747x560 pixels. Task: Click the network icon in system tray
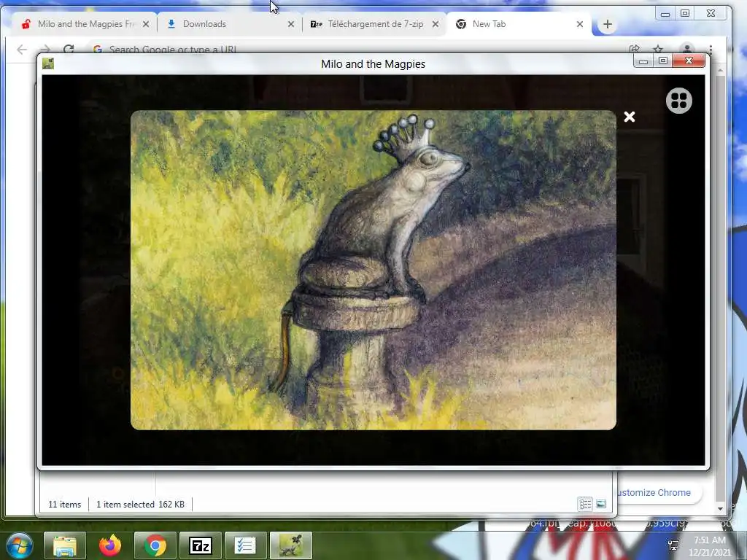click(x=673, y=545)
